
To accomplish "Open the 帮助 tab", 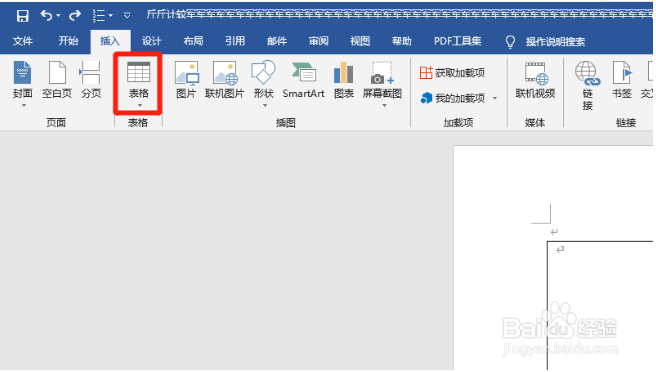I will tap(402, 41).
